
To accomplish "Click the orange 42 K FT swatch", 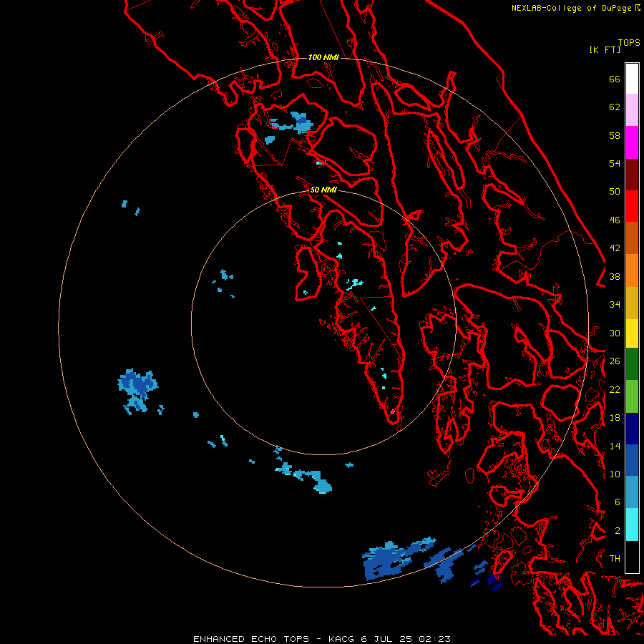I will [632, 270].
